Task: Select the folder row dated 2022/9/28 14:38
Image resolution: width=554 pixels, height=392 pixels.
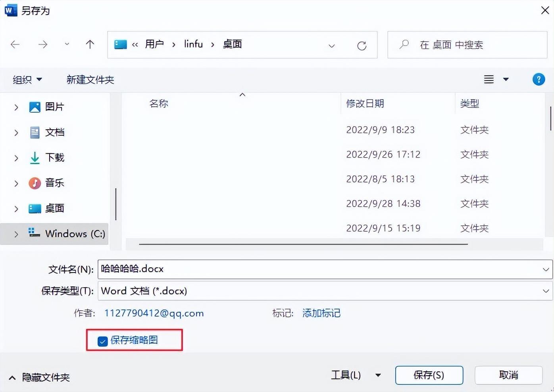Action: (x=333, y=204)
